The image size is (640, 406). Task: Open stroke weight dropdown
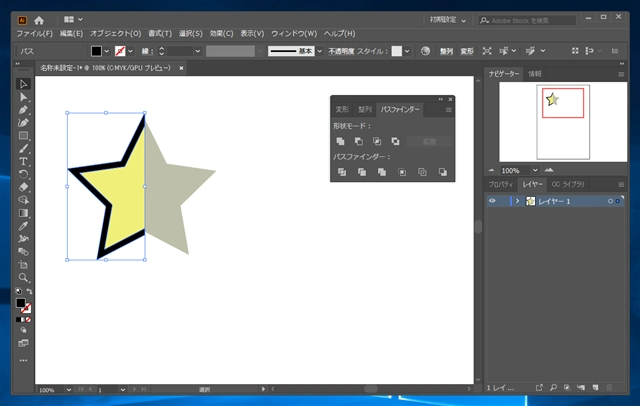198,51
